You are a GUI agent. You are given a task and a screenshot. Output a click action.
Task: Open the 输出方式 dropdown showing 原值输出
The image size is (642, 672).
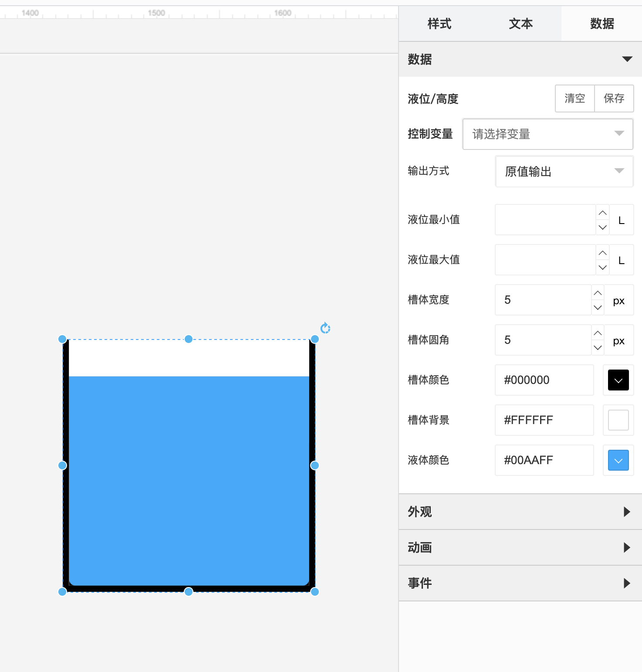point(564,172)
